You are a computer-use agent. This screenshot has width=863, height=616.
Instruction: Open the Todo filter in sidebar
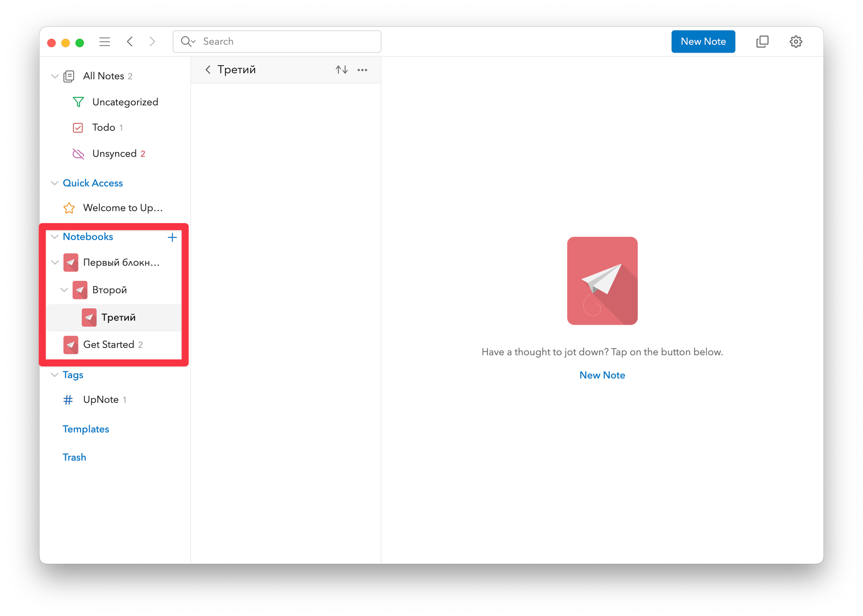pos(104,128)
